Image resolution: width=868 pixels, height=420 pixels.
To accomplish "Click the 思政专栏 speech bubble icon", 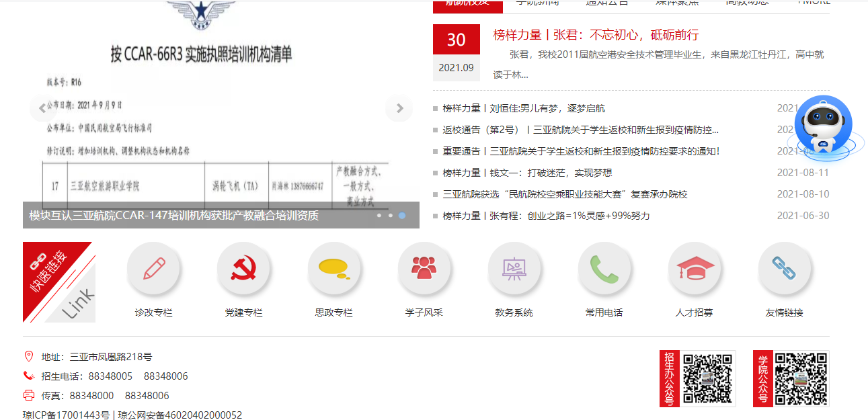I will (x=333, y=269).
